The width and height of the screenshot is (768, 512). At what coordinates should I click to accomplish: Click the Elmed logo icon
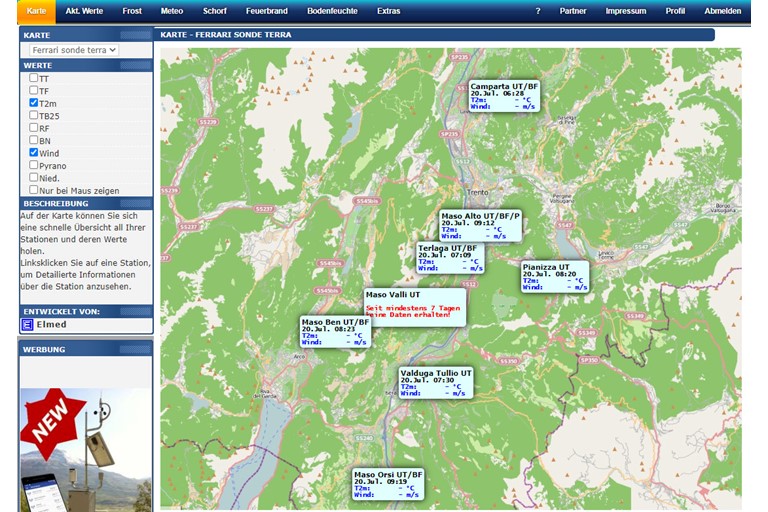point(28,325)
